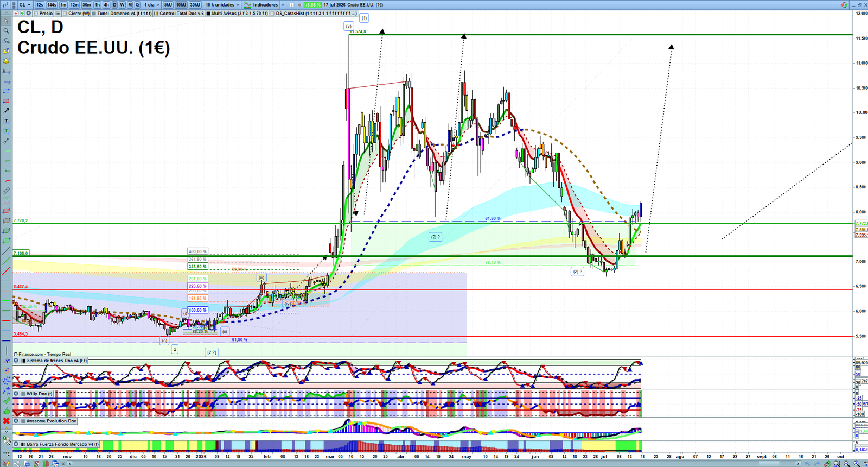868x467 pixels.
Task: Toggle the Awesome Evolution Doc visibility box
Action: tap(23, 421)
